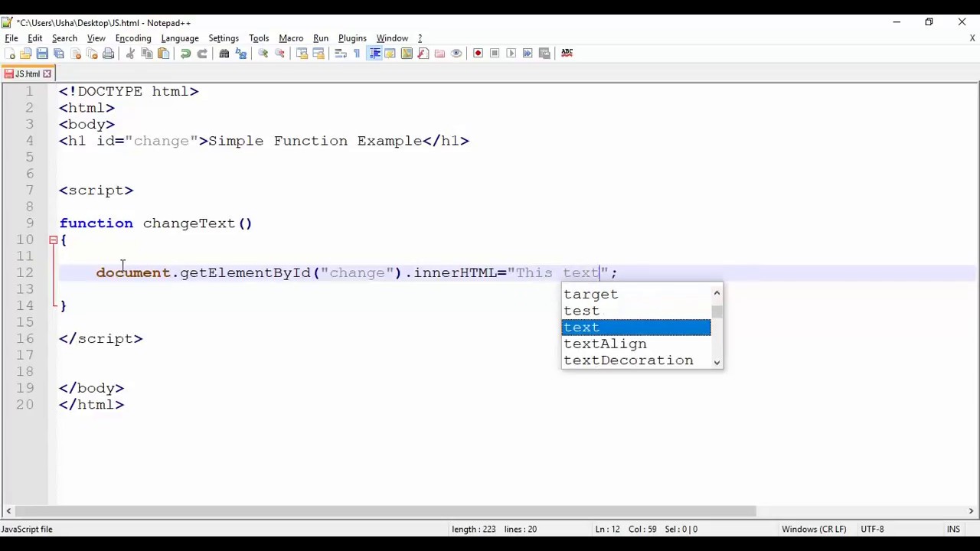This screenshot has height=551, width=980.
Task: Click the Define Your Language icon
Action: [390, 53]
